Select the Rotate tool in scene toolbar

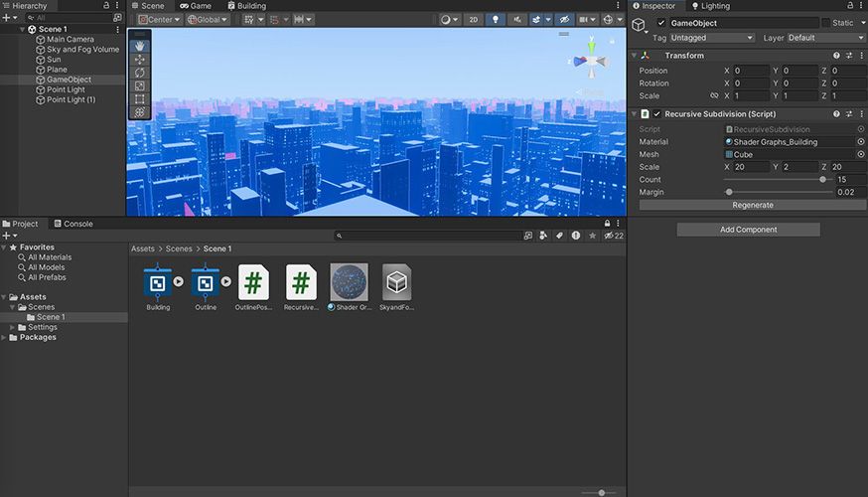140,73
